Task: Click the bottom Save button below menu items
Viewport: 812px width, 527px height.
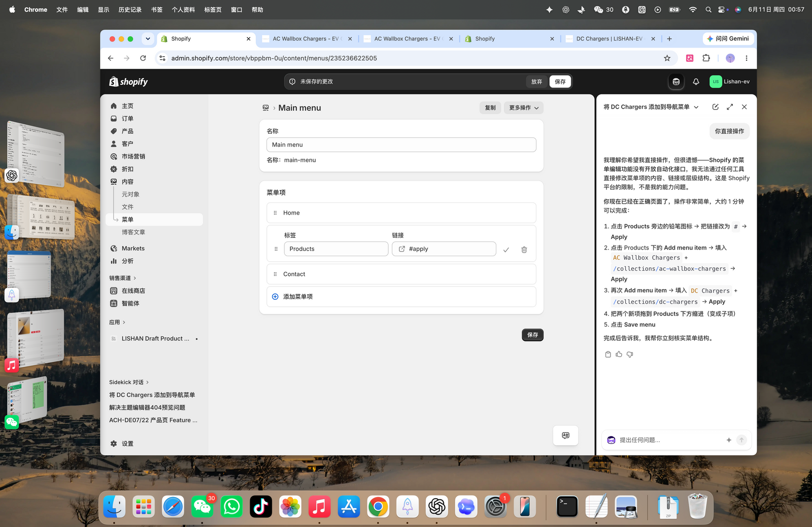Action: pyautogui.click(x=532, y=335)
